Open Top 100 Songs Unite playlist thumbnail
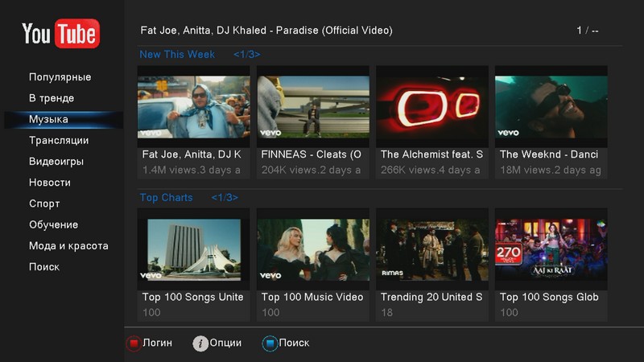This screenshot has width=644, height=362. click(193, 249)
